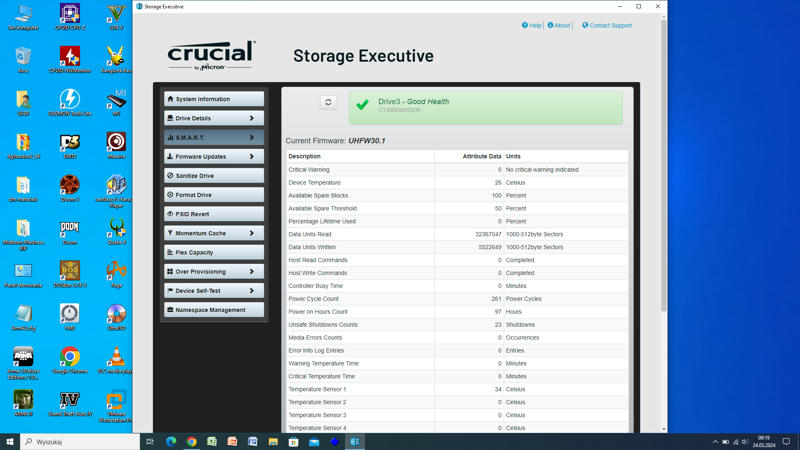The width and height of the screenshot is (800, 450).
Task: Open Arma desktop shortcut
Action: [23, 363]
